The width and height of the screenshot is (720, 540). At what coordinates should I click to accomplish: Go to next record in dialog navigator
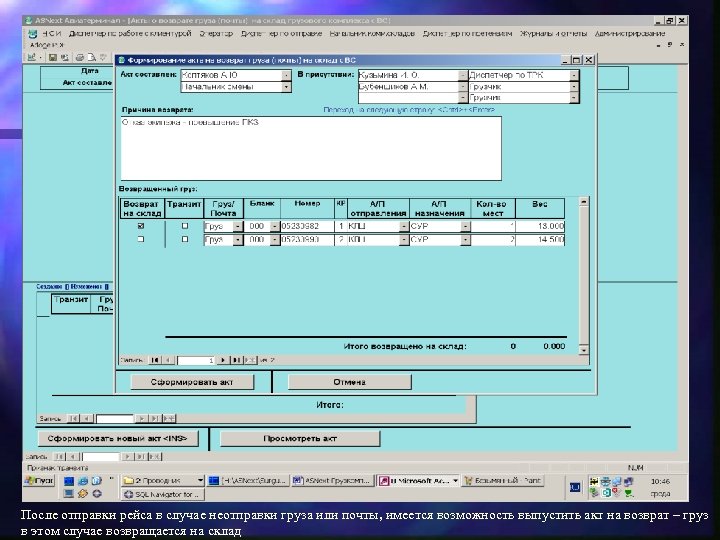[x=223, y=360]
